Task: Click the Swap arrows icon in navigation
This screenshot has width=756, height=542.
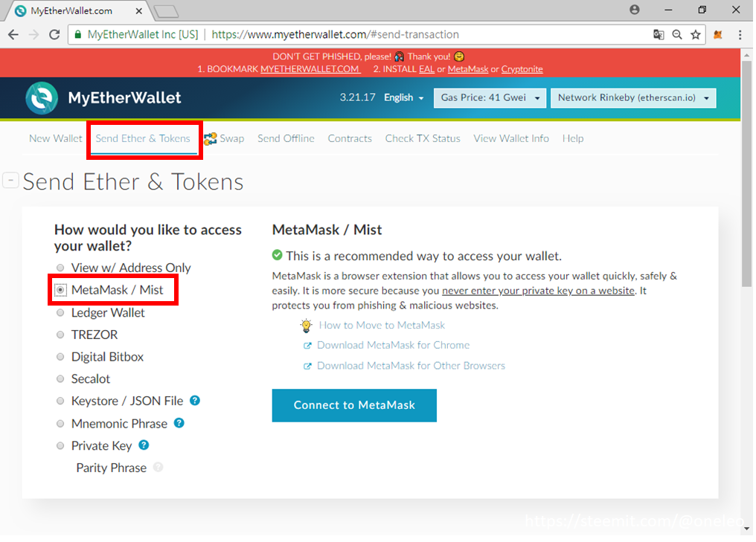Action: (x=211, y=139)
